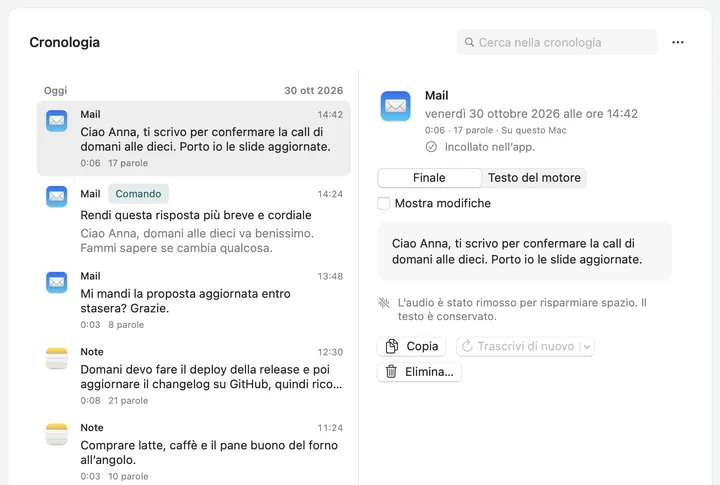
Task: Click 'Mail' title in the detail pane
Action: pos(436,96)
